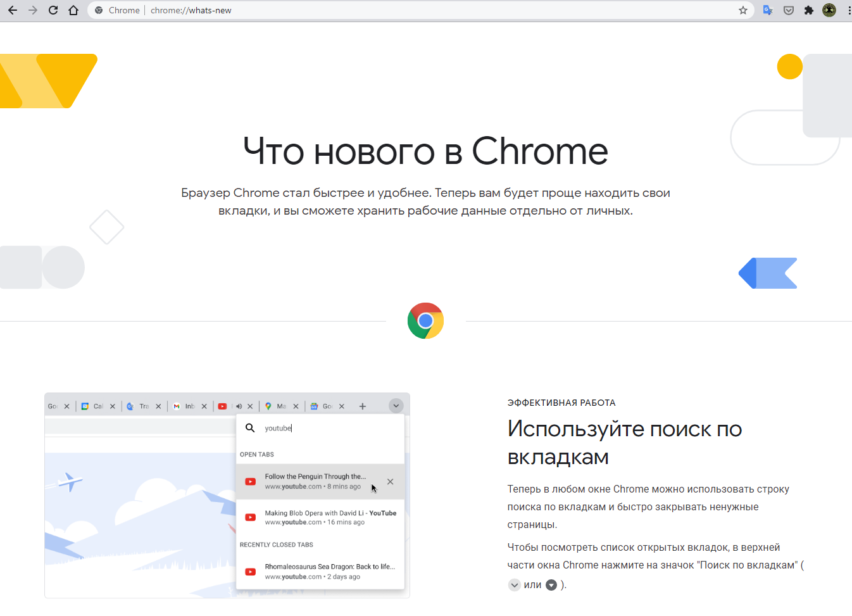
Task: Click the 'OPEN TABS' section label
Action: click(x=257, y=455)
